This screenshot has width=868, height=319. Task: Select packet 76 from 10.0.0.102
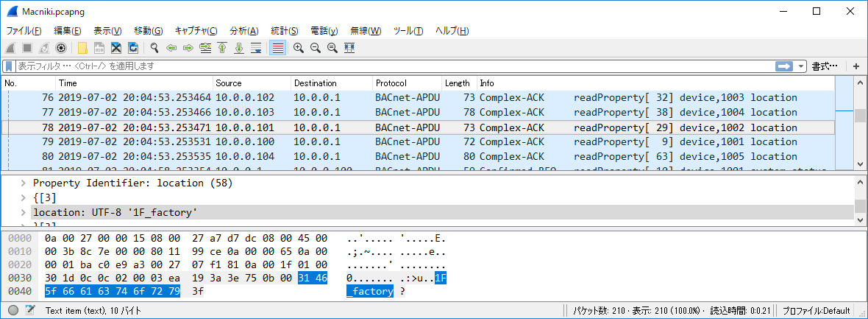(x=418, y=98)
